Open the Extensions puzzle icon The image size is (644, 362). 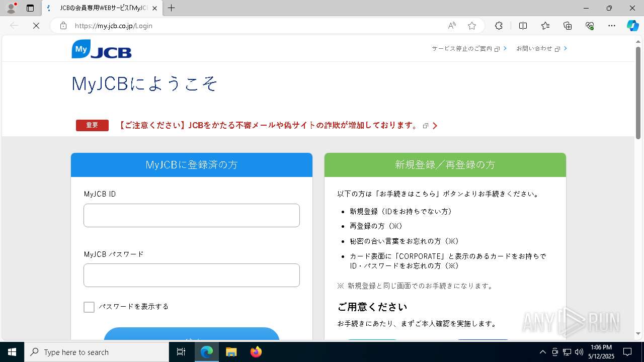tap(499, 26)
